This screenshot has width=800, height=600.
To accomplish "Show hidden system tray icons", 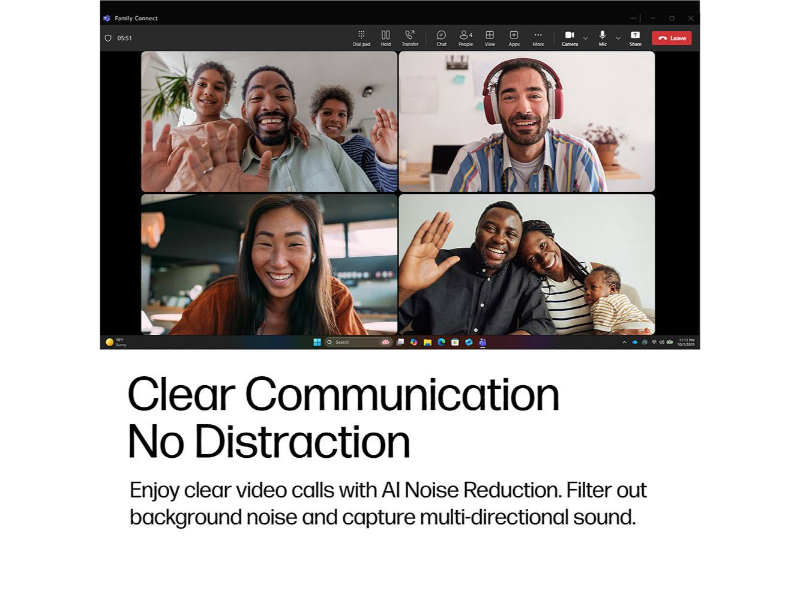I will [624, 342].
